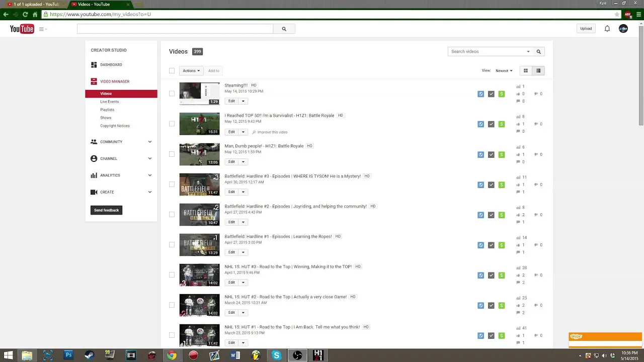Viewport: 644px width, 362px height.
Task: Switch to list view layout
Action: (538, 71)
